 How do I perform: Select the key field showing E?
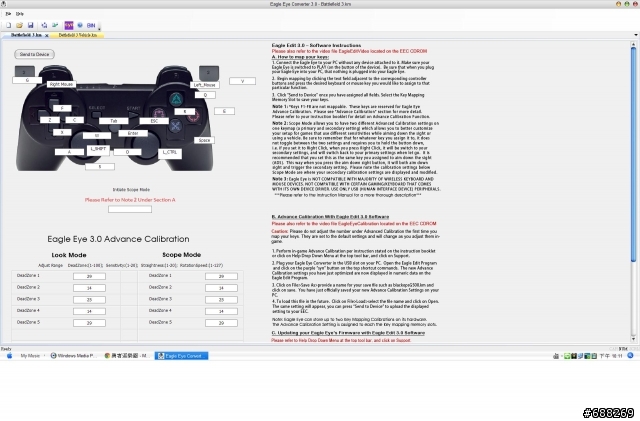click(224, 111)
